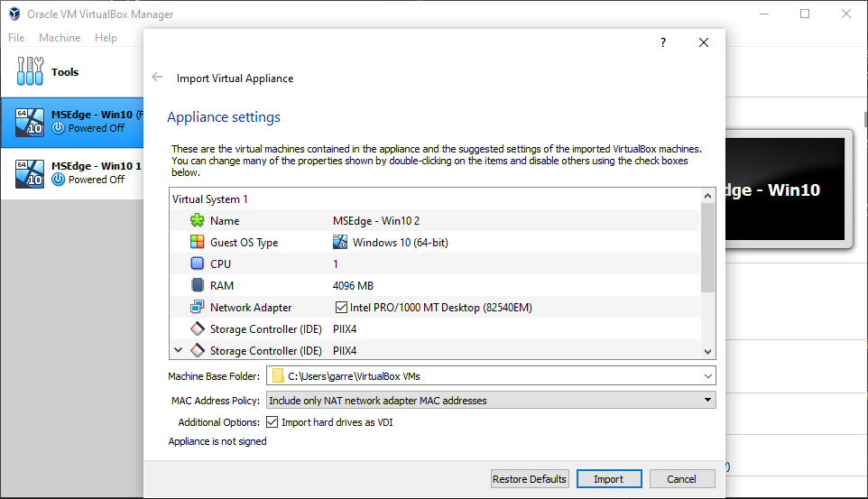Click the Network Adapter label
868x499 pixels.
[x=251, y=308]
